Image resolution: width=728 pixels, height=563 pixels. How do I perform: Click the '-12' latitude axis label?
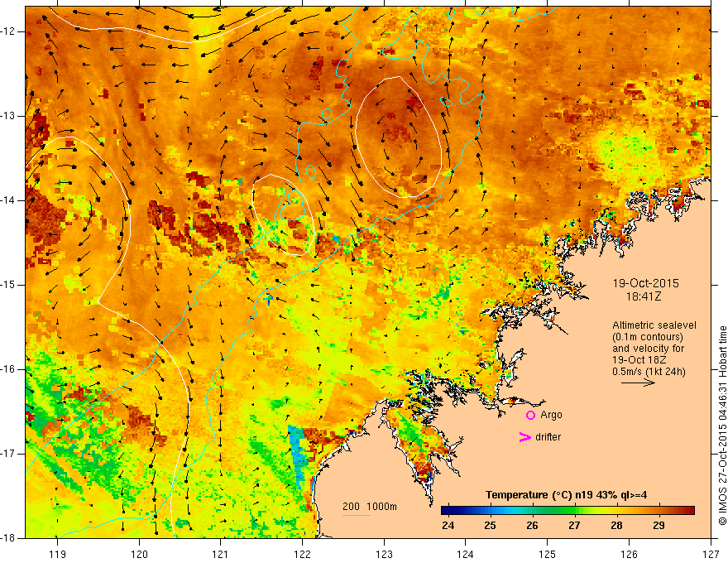(x=8, y=31)
